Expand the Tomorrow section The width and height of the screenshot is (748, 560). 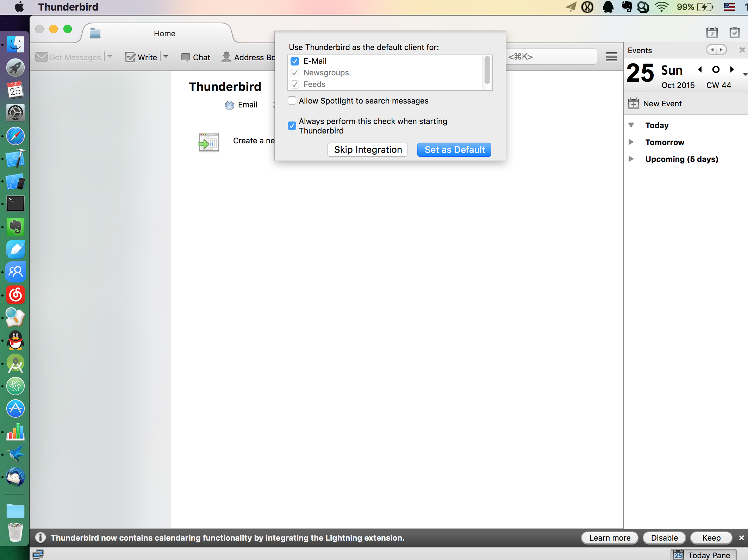[x=631, y=142]
